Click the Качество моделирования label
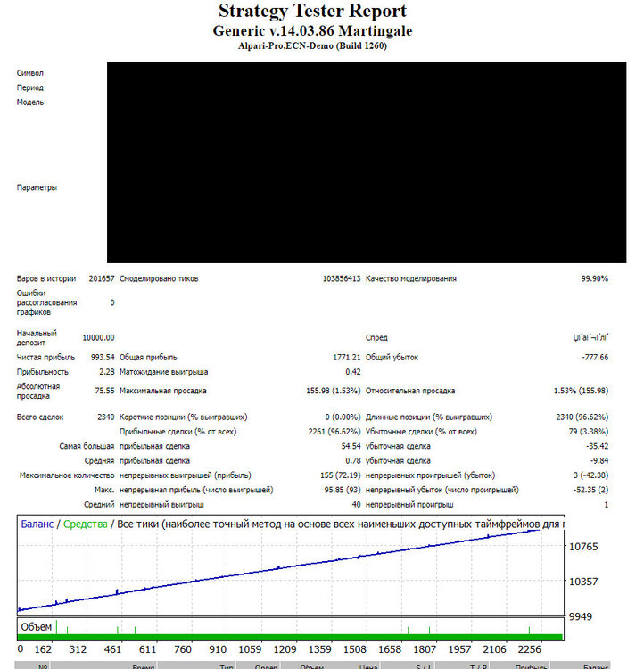 click(411, 278)
